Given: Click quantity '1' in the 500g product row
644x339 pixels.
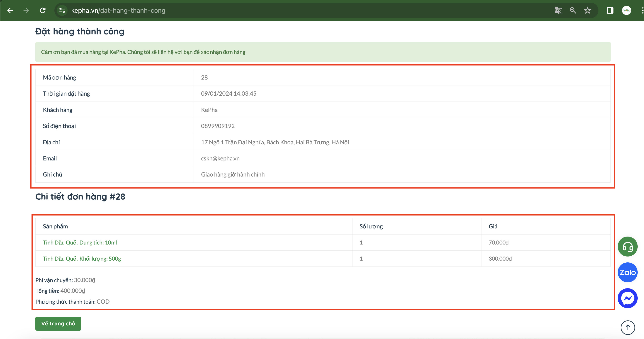Looking at the screenshot, I should click(x=361, y=259).
